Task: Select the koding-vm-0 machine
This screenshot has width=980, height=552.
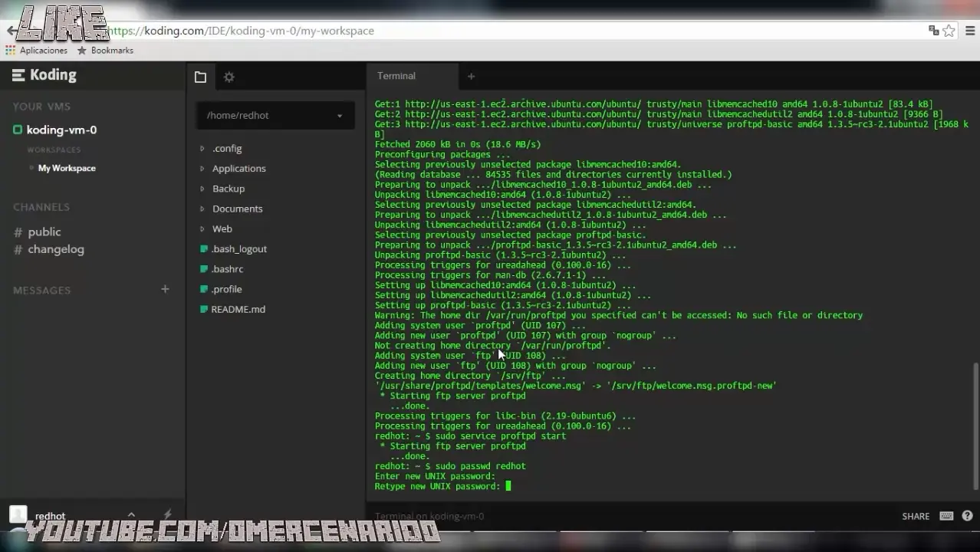Action: tap(61, 130)
